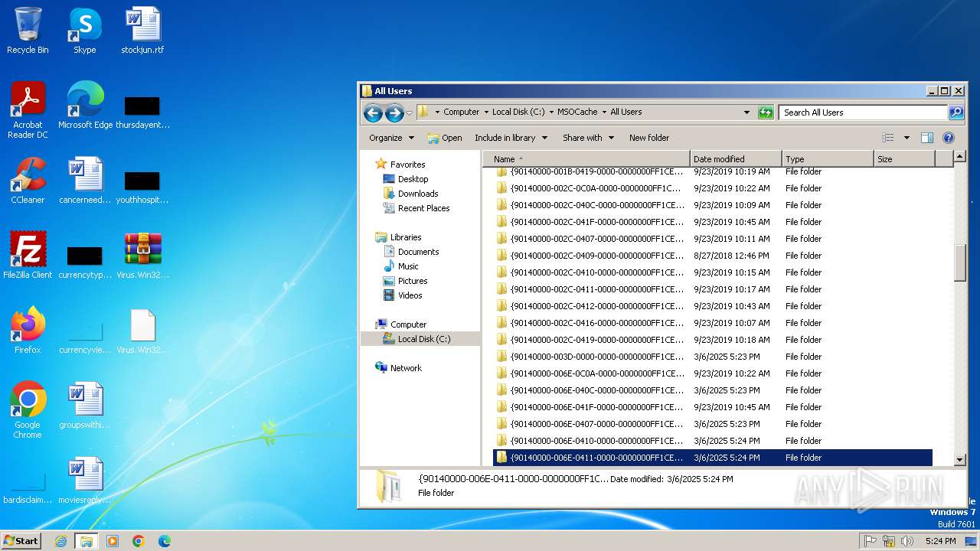Sort by the Name column header

pos(586,159)
